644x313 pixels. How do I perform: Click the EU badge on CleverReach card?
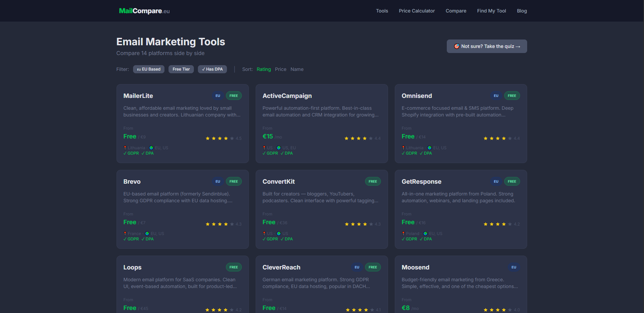point(357,267)
